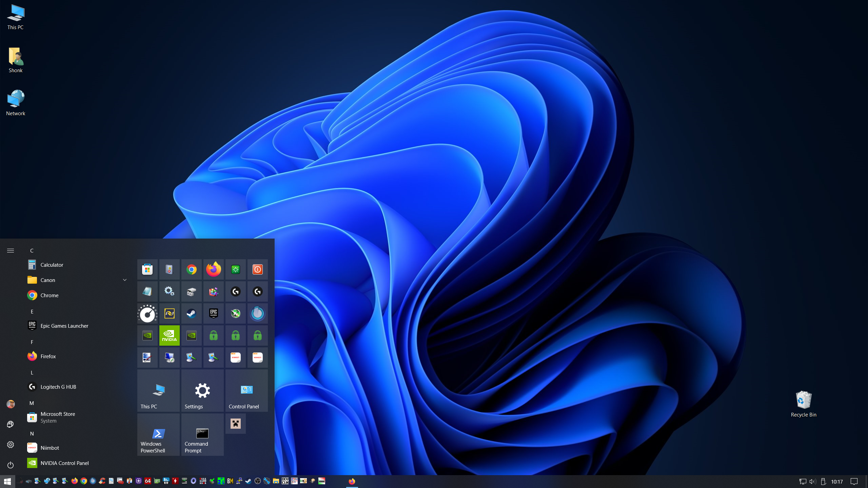Select the letter E section header

tap(32, 311)
